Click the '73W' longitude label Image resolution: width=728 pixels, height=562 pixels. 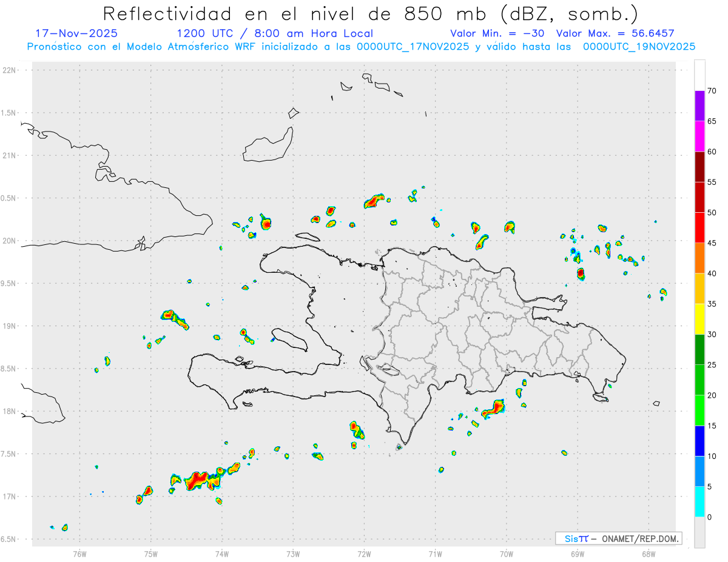pyautogui.click(x=293, y=554)
